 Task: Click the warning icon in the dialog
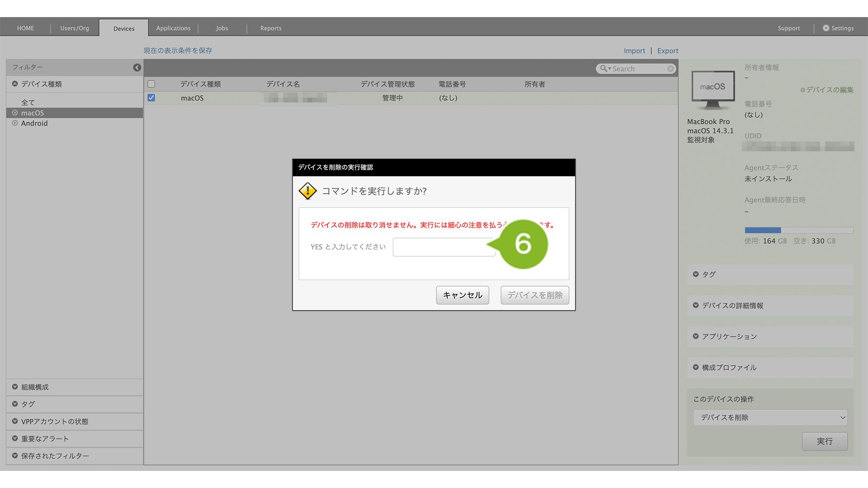(308, 191)
